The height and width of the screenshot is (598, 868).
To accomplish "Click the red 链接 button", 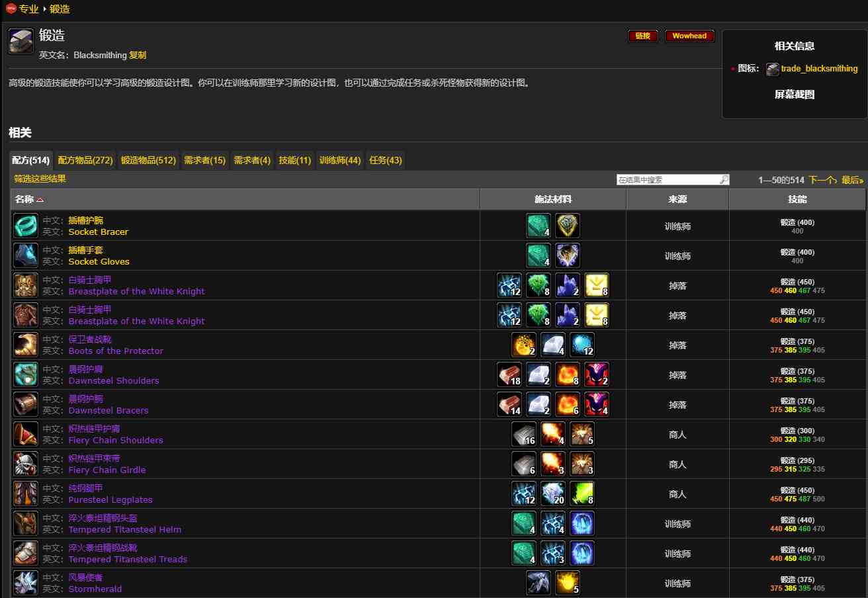I will 643,36.
